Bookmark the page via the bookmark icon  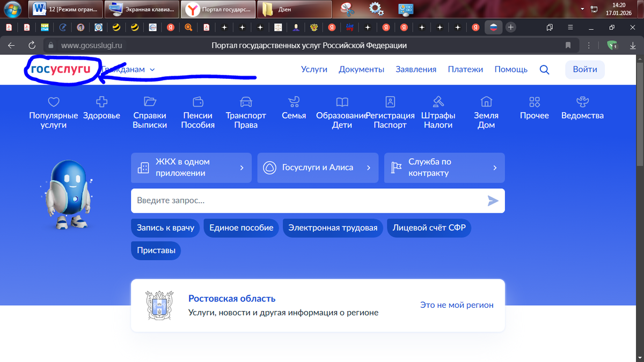coord(568,46)
